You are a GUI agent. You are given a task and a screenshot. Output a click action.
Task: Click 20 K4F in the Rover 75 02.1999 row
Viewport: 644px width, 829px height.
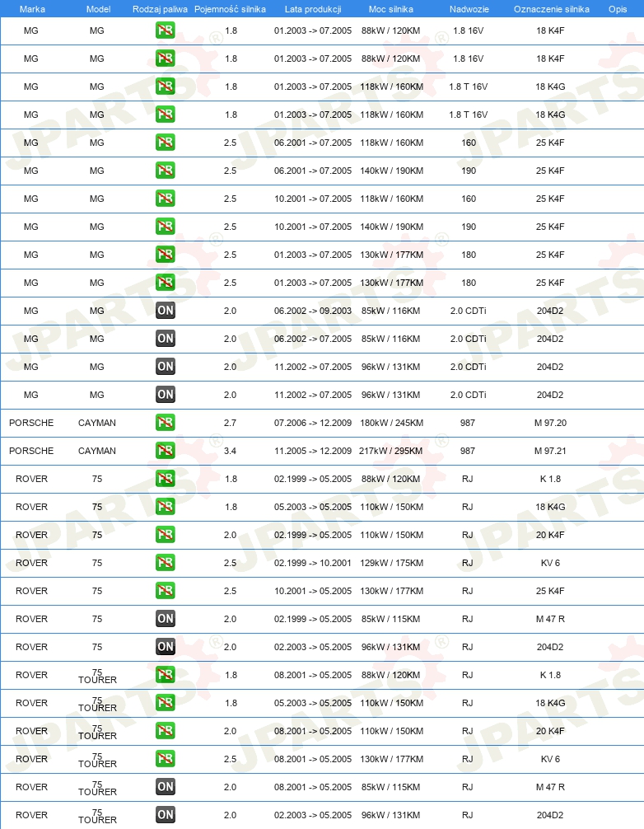(550, 535)
